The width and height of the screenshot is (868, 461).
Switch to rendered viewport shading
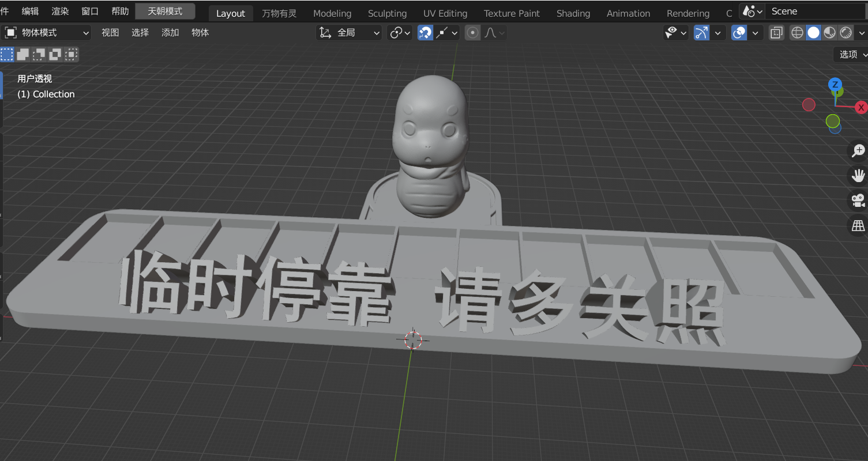[x=846, y=33]
